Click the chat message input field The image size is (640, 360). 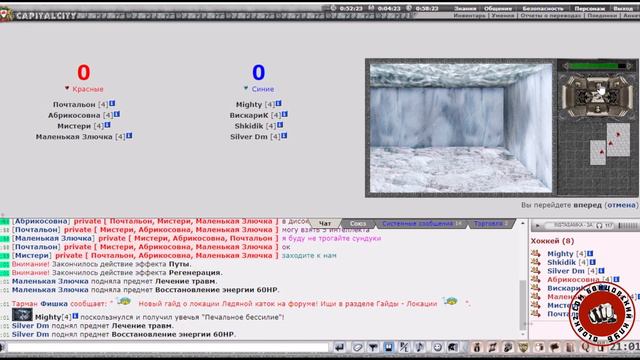(168, 347)
